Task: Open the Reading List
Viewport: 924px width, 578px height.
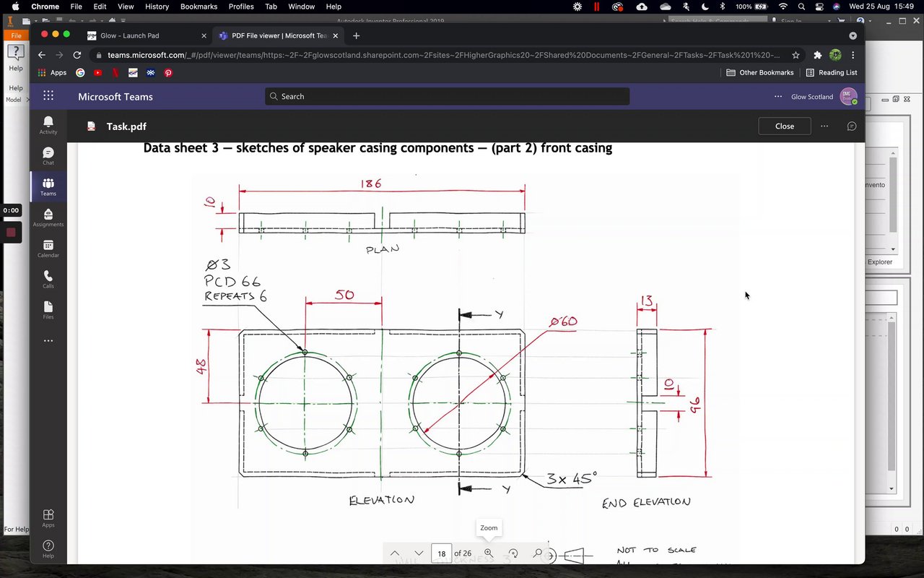Action: coord(832,72)
